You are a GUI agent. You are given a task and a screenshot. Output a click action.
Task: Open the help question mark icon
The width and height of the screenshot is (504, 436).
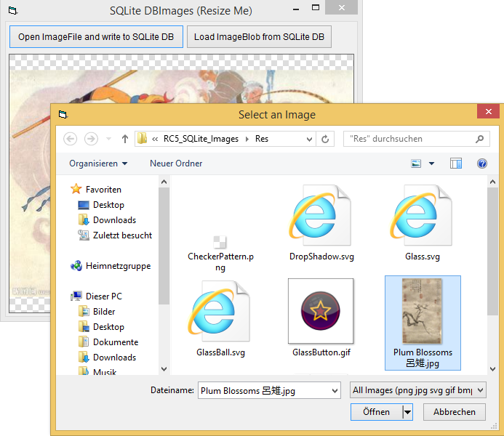(481, 163)
